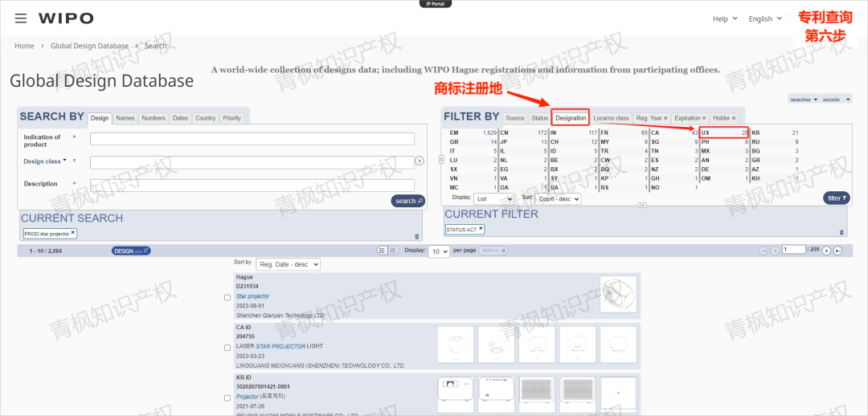The height and width of the screenshot is (416, 868).
Task: Close the Holder filter tab
Action: (734, 118)
